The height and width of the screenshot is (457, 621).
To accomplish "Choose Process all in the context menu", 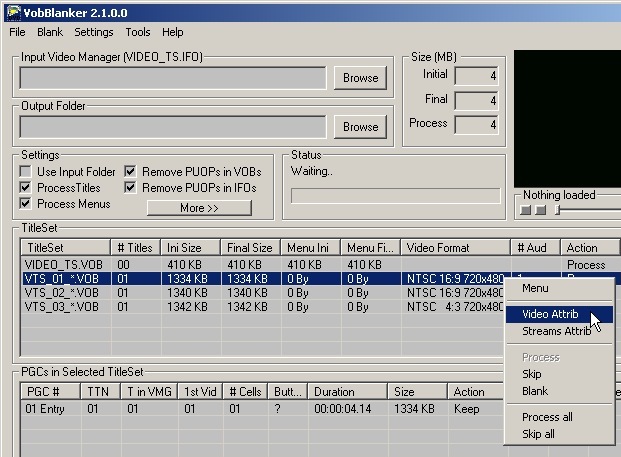I will click(559, 417).
